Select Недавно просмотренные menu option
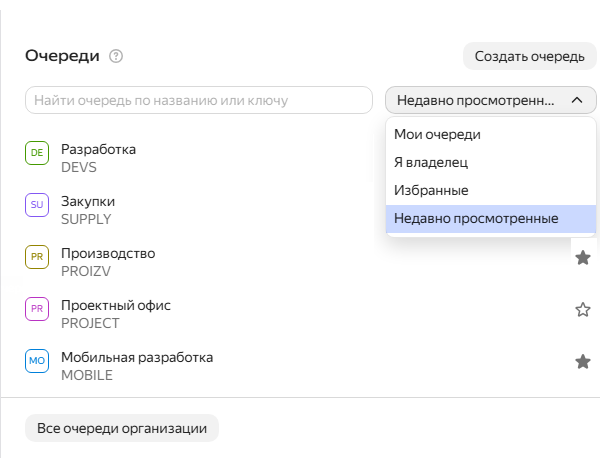This screenshot has height=458, width=600. (x=491, y=218)
